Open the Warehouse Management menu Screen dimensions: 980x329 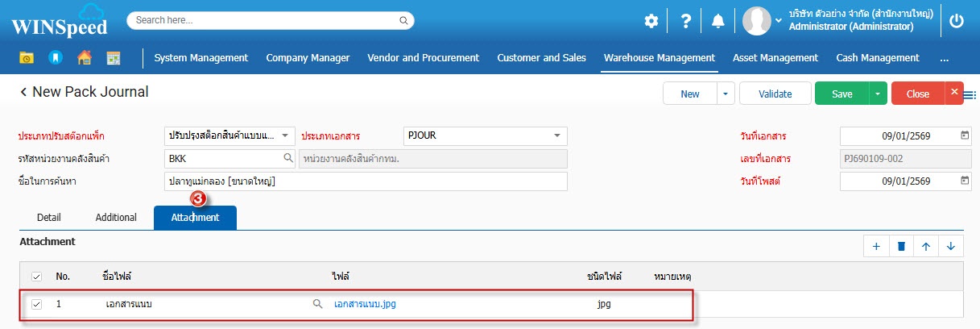click(659, 58)
